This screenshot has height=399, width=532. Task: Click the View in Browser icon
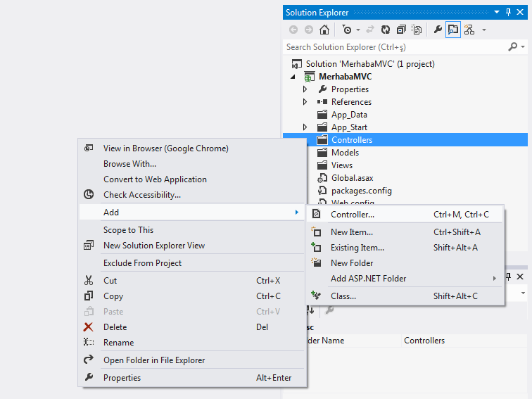89,148
